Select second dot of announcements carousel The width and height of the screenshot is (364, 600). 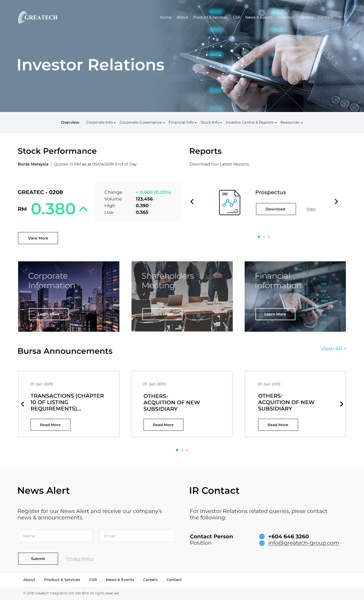point(182,450)
